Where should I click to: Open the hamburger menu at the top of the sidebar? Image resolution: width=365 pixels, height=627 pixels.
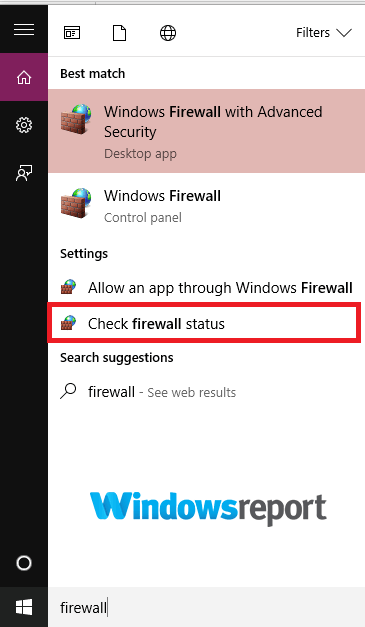click(24, 30)
